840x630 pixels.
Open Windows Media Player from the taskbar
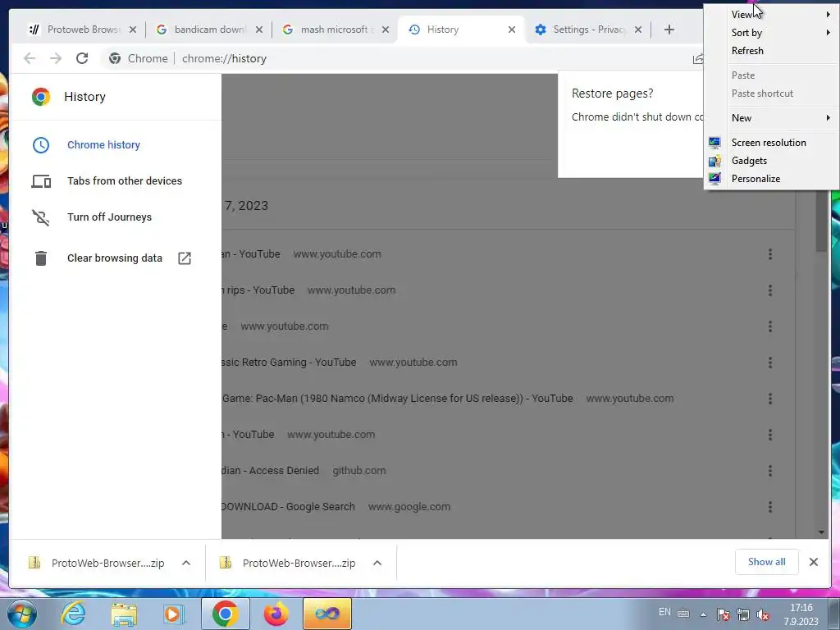click(x=174, y=614)
